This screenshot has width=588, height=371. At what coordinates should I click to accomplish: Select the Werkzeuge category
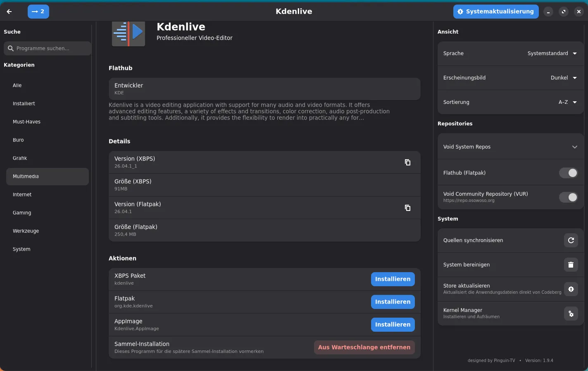48,231
